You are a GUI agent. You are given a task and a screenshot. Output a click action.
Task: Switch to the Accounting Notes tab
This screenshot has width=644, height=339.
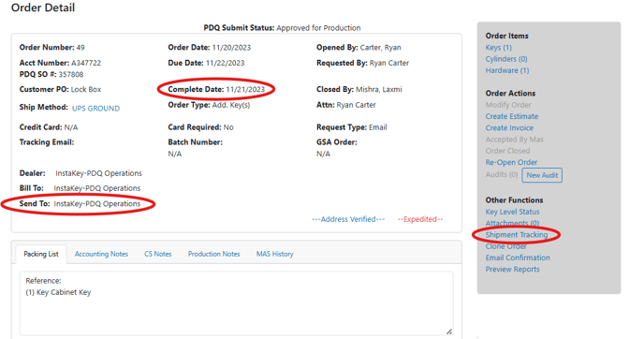click(x=101, y=254)
